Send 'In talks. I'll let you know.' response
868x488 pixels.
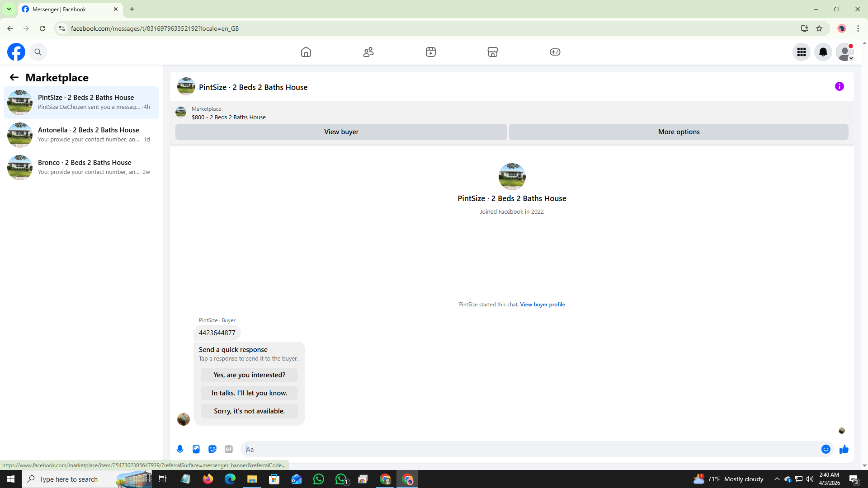coord(249,393)
